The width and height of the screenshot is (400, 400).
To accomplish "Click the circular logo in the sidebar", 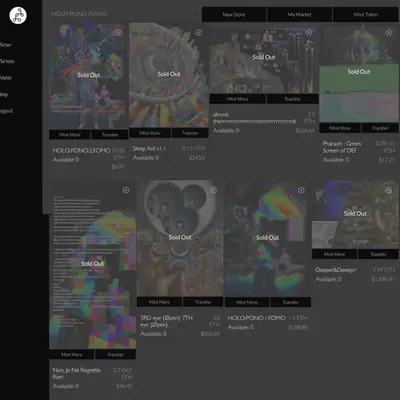I will pyautogui.click(x=18, y=15).
